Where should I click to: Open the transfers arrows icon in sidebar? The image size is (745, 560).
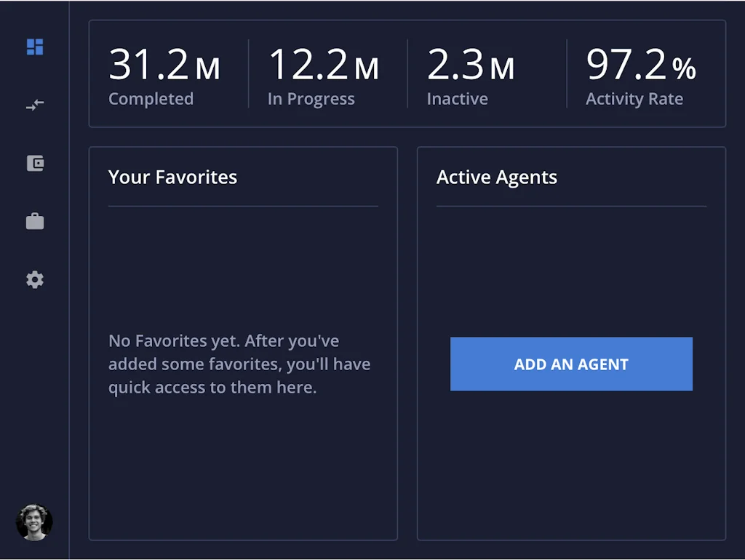click(35, 105)
